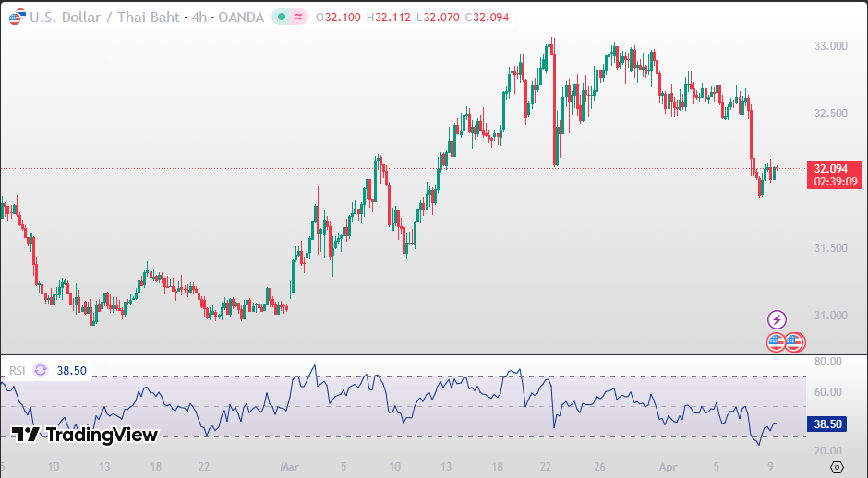Image resolution: width=868 pixels, height=478 pixels.
Task: Click the USD/THB flag icon
Action: pos(16,18)
